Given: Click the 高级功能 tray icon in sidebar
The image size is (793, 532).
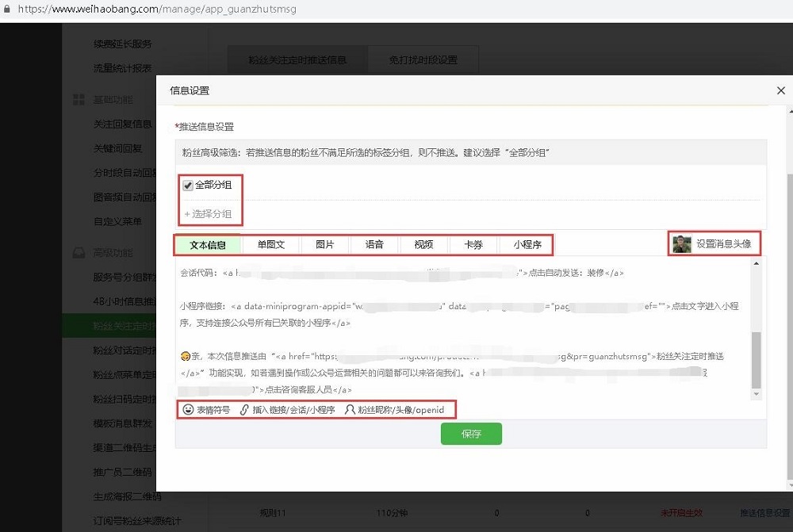Looking at the screenshot, I should [79, 253].
